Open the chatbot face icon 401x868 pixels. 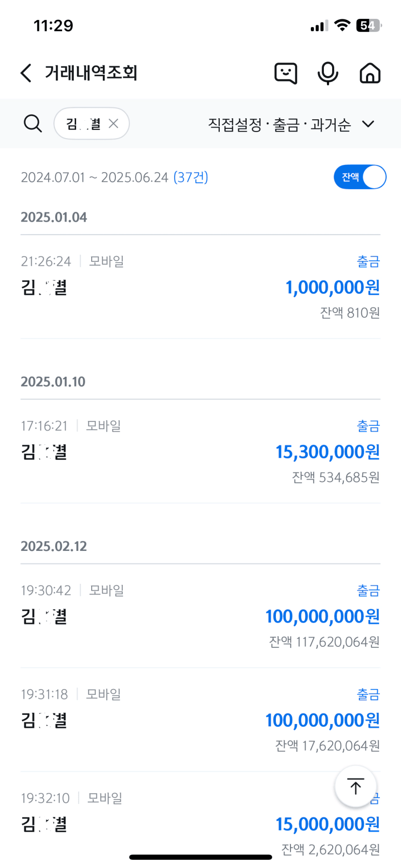coord(286,73)
